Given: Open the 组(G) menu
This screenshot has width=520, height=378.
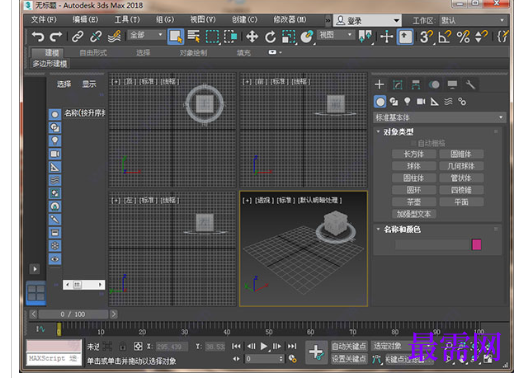Looking at the screenshot, I should (165, 20).
